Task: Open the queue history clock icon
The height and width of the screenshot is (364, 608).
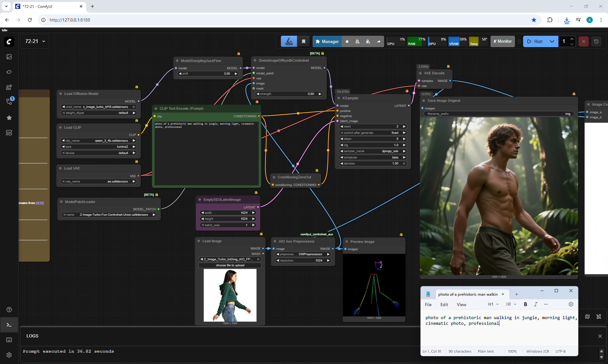Action: click(x=596, y=41)
